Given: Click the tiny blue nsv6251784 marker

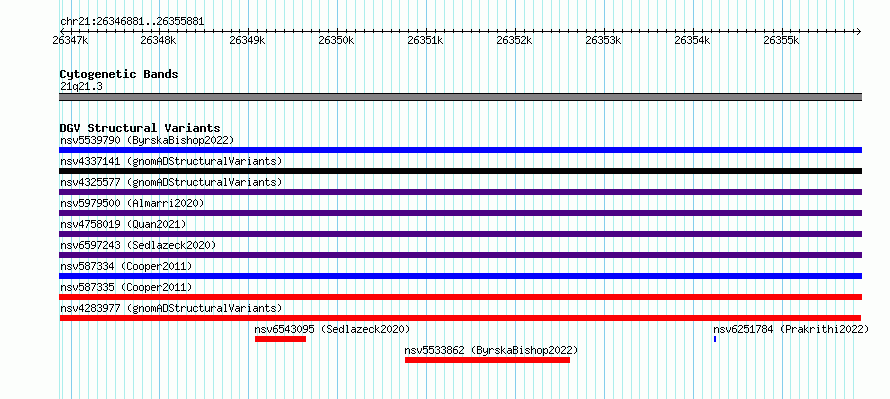Looking at the screenshot, I should pyautogui.click(x=715, y=339).
